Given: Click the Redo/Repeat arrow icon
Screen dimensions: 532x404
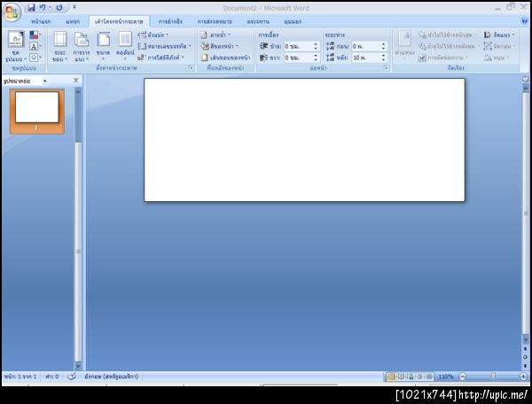Looking at the screenshot, I should point(59,7).
